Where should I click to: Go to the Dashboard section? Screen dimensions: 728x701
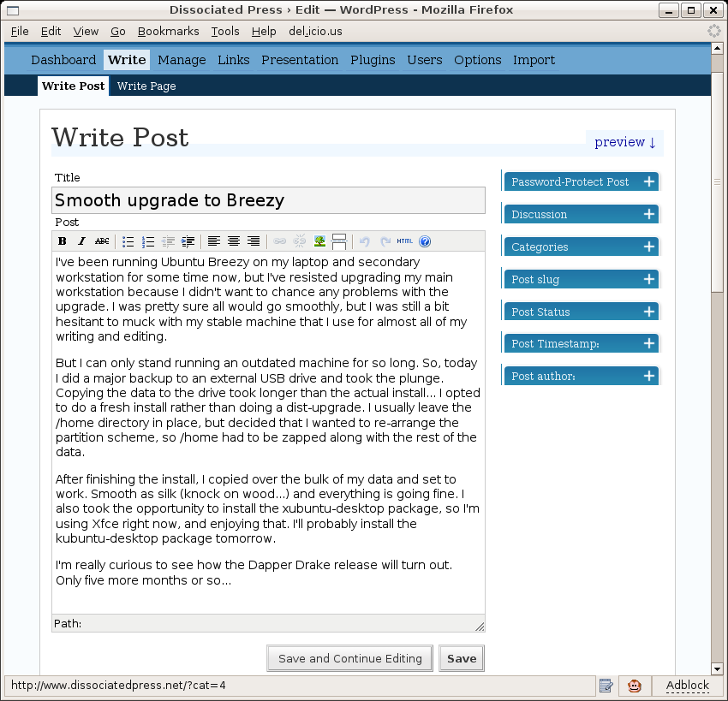pyautogui.click(x=63, y=60)
